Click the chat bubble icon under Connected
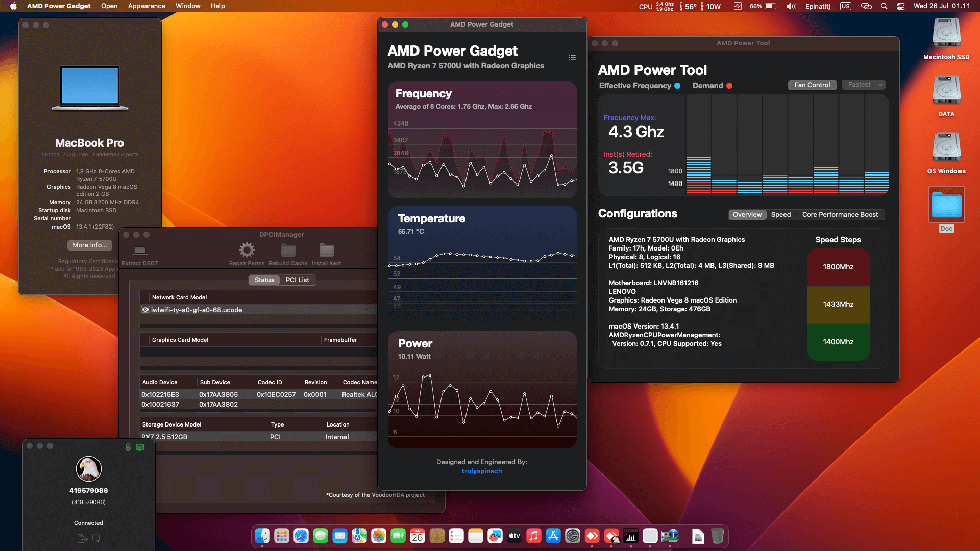 96,538
